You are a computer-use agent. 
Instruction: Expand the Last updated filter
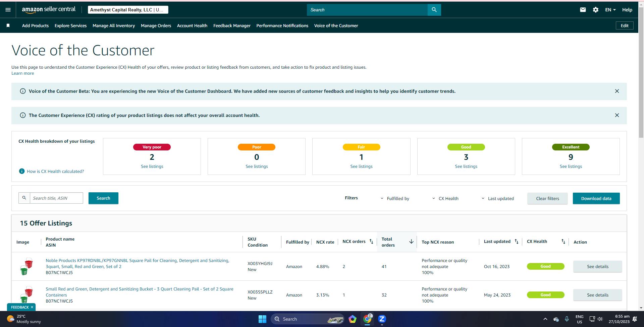(x=497, y=198)
